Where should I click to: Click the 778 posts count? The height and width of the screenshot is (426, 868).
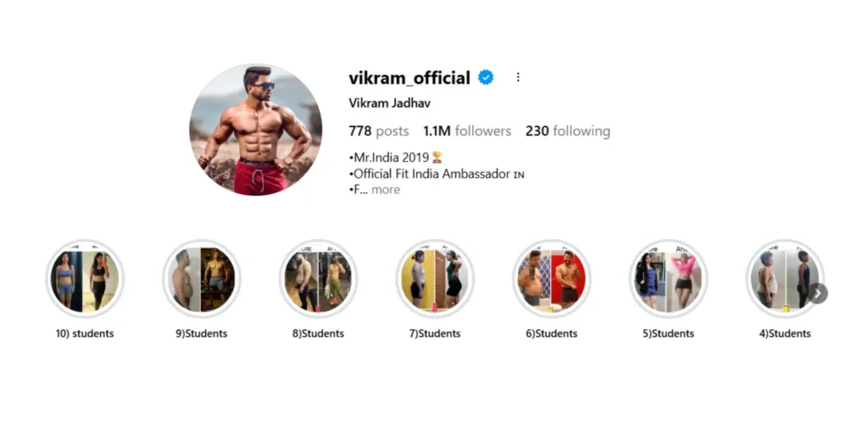coord(379,131)
